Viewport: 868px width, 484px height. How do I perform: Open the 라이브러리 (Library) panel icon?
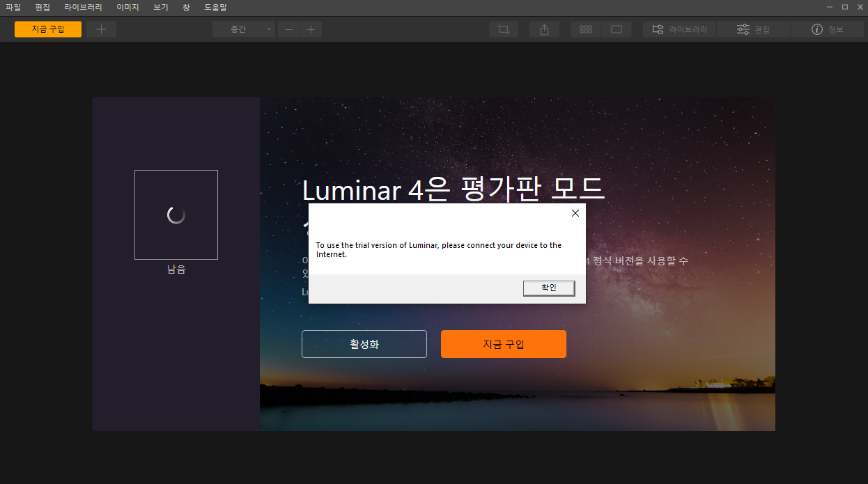(679, 29)
